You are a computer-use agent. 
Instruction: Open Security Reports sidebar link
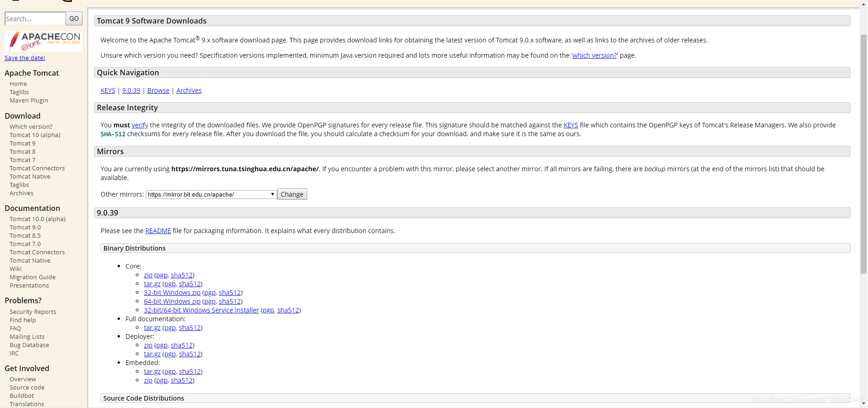click(x=33, y=312)
